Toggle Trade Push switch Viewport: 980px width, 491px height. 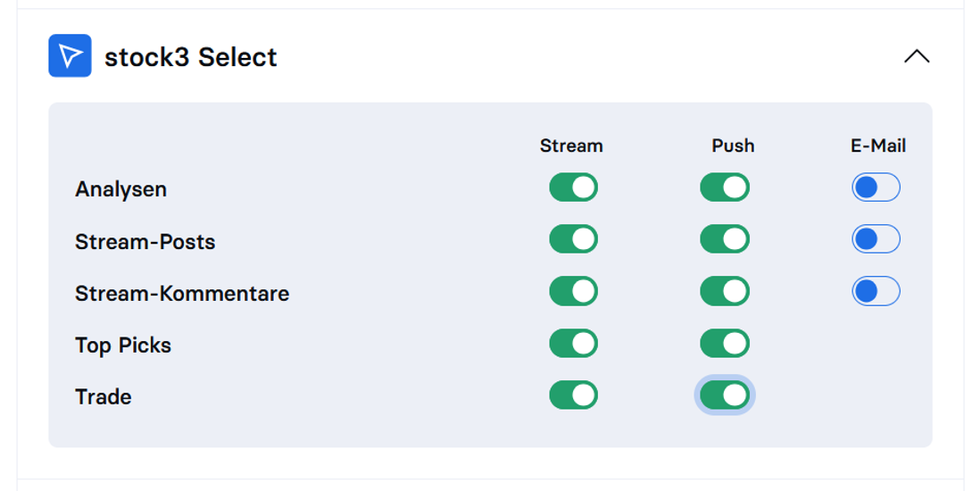(725, 395)
